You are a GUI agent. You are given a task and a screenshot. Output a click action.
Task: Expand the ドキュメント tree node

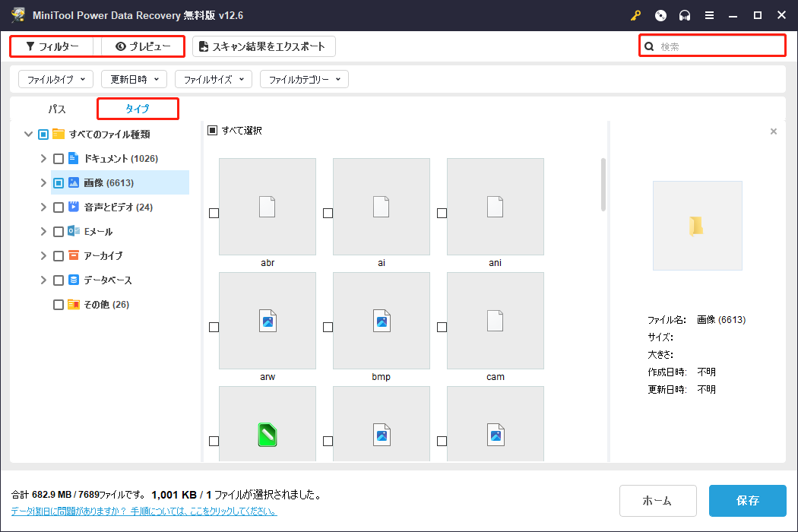point(43,158)
